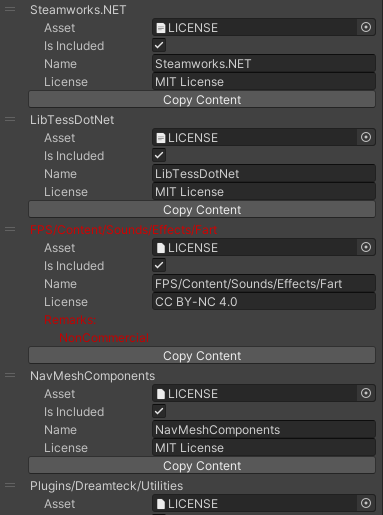
Task: Open object picker for NavMeshComponents Asset
Action: [366, 393]
